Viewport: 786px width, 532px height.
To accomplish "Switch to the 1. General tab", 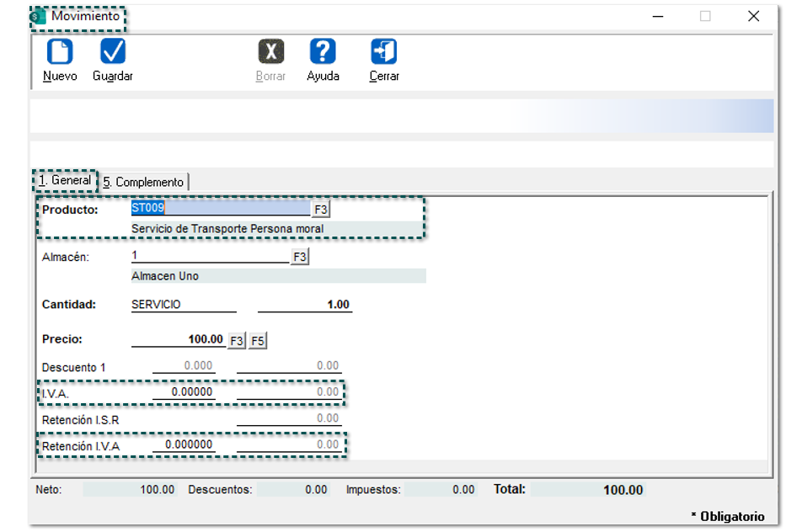I will point(65,180).
